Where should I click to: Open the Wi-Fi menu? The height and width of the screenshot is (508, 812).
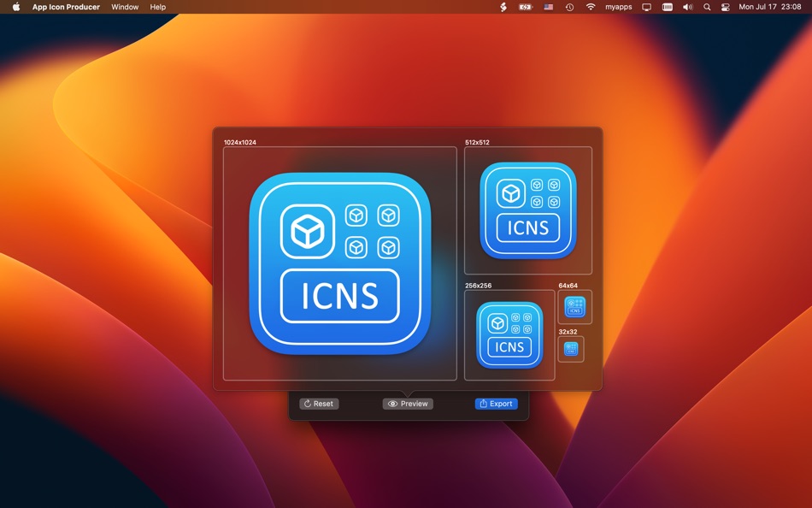pos(591,7)
